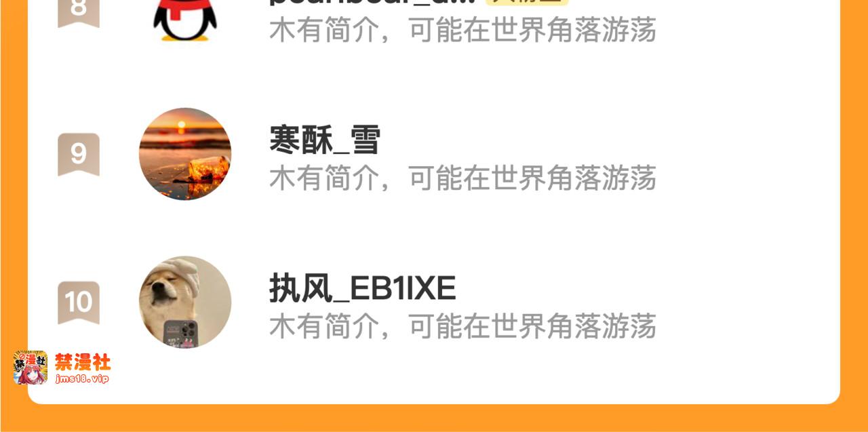Click the 禁漫社 app logo icon
868x432 pixels.
31,368
